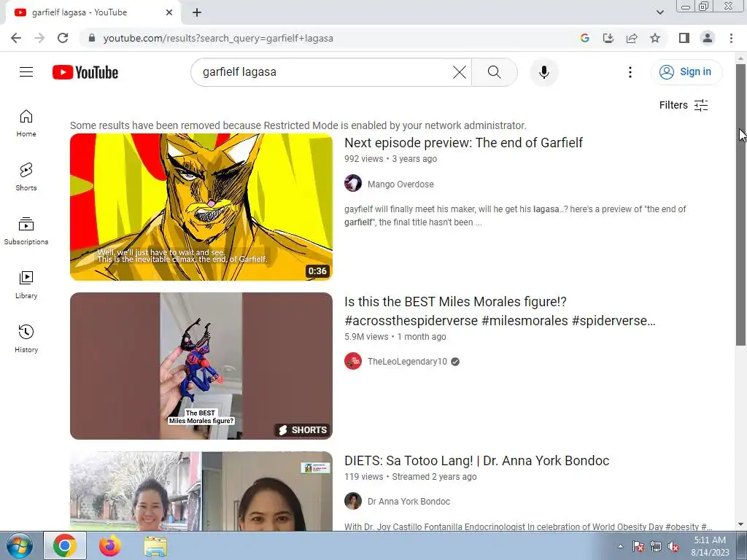This screenshot has width=747, height=560.
Task: Share this page from the address bar
Action: (x=632, y=38)
